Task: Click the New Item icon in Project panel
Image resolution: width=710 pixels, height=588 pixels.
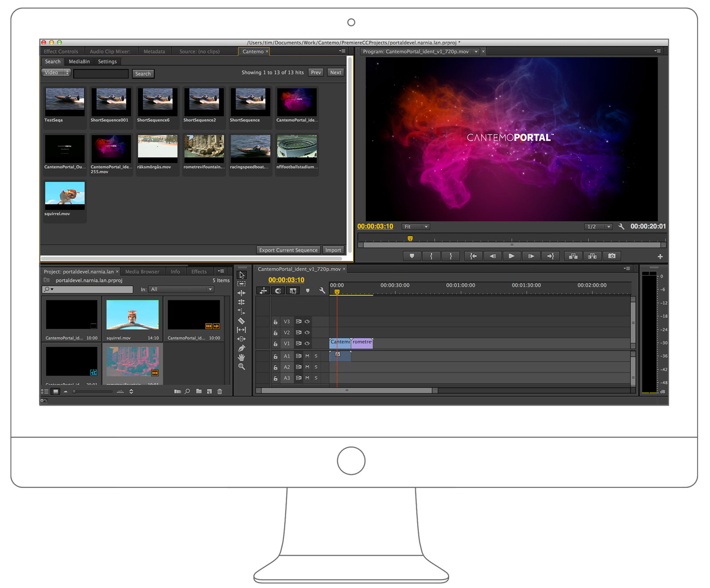Action: pos(209,391)
